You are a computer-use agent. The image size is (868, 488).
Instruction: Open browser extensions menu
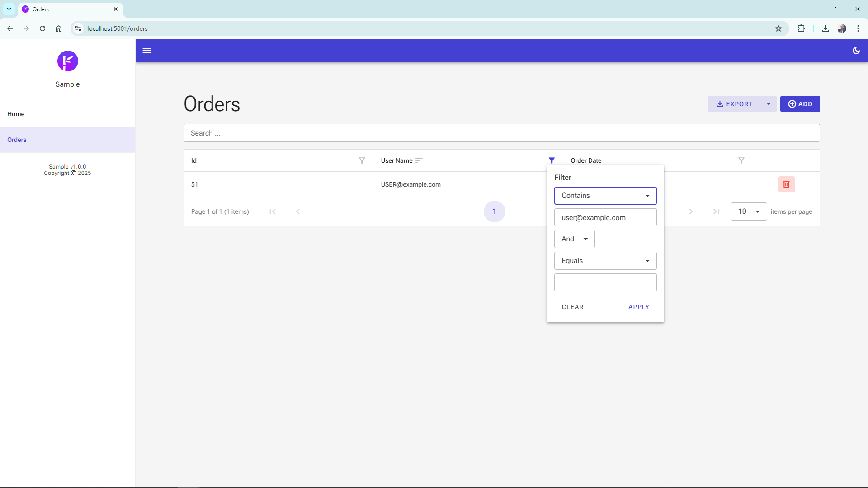pos(801,28)
